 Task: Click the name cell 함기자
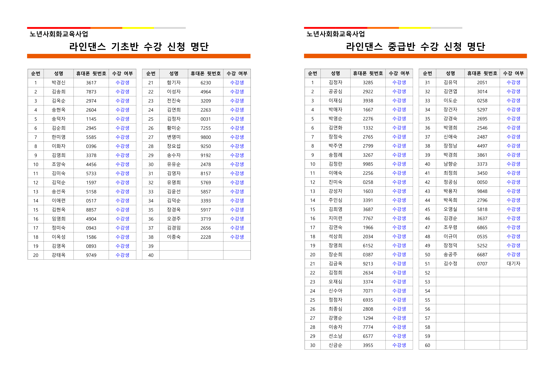tap(174, 83)
